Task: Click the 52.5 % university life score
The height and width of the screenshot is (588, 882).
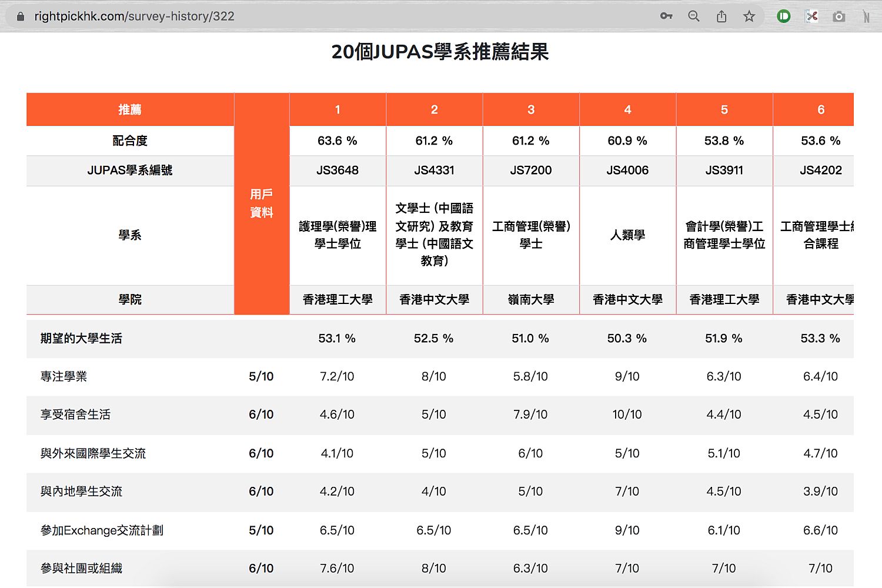Action: (433, 339)
